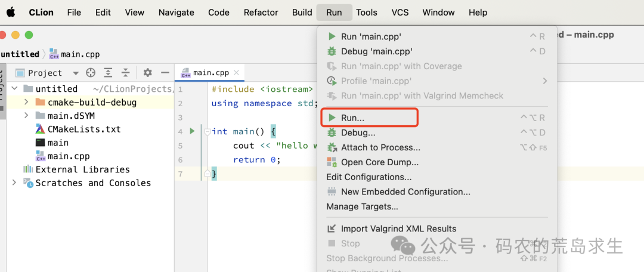
Task: Click untitled in the navigation breadcrumb
Action: point(20,54)
